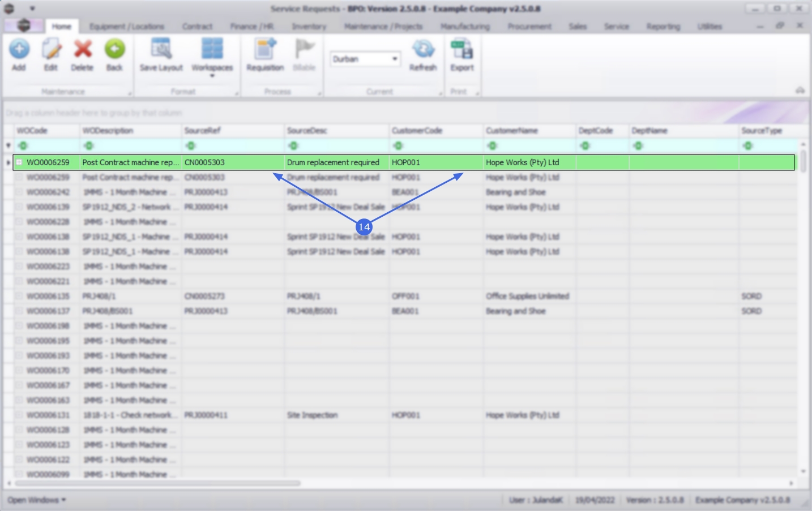
Task: Open the Service tab
Action: 617,27
